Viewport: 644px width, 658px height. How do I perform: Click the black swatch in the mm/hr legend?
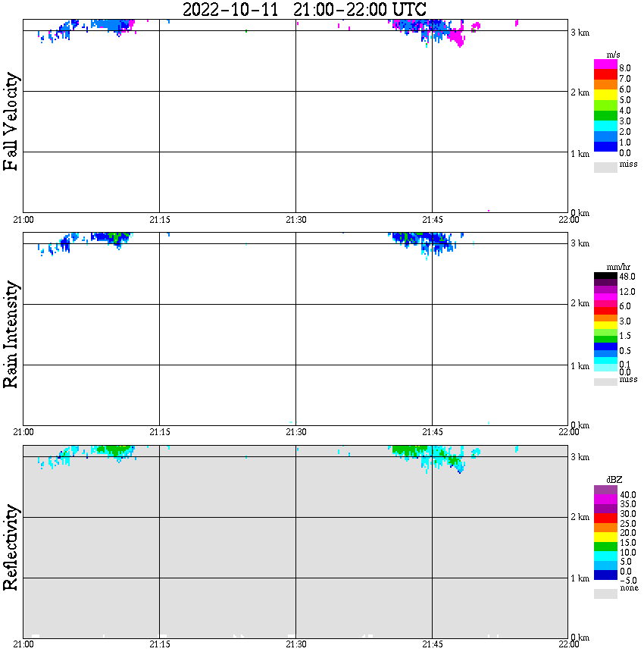pos(605,276)
